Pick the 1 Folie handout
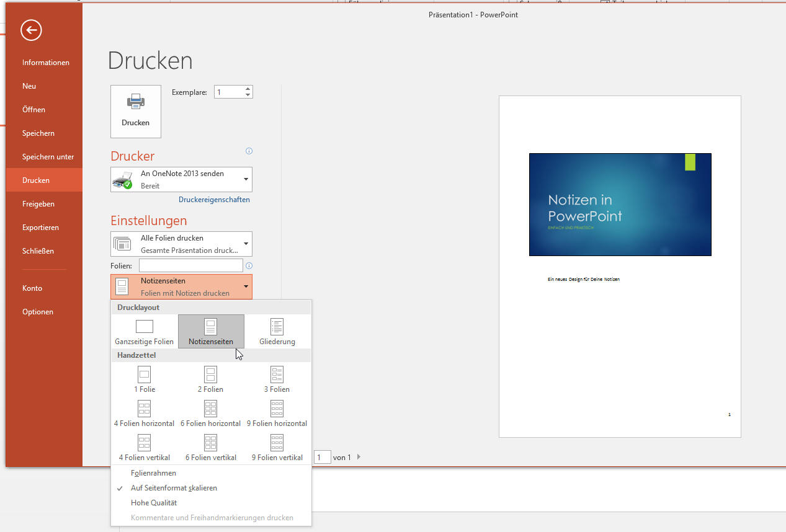The height and width of the screenshot is (532, 786). click(x=145, y=379)
